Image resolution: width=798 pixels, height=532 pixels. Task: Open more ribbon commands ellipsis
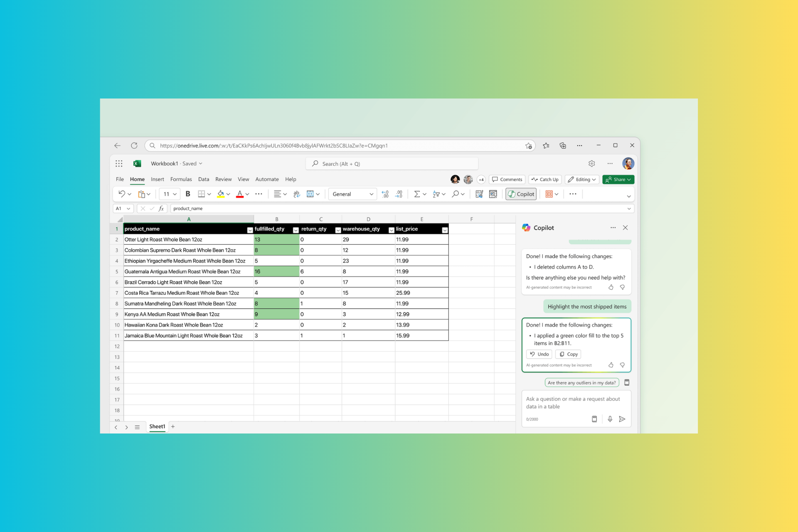click(573, 194)
